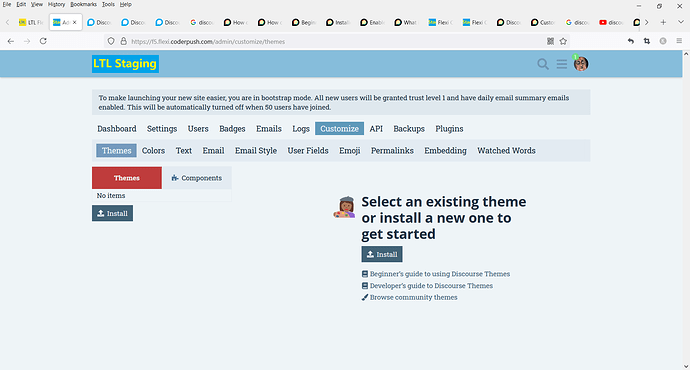This screenshot has height=370, width=690.
Task: Open the user avatar menu
Action: (x=581, y=64)
